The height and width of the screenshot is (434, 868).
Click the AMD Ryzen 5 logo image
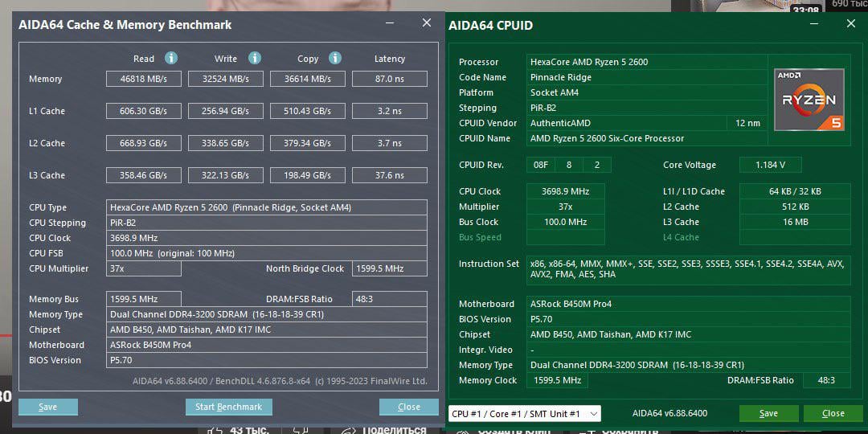tap(809, 100)
